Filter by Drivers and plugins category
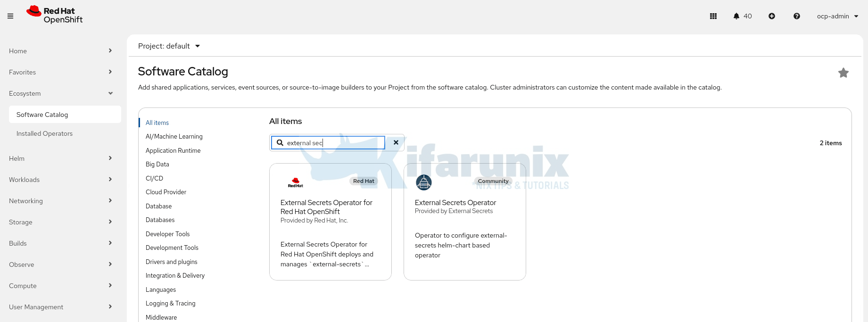This screenshot has height=322, width=868. 171,262
